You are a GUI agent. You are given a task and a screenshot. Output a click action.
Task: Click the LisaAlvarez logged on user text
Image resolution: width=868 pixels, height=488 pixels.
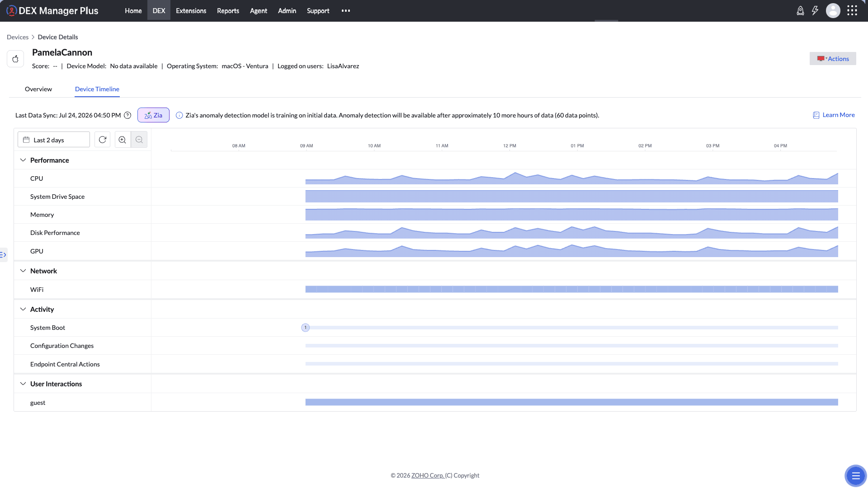343,66
